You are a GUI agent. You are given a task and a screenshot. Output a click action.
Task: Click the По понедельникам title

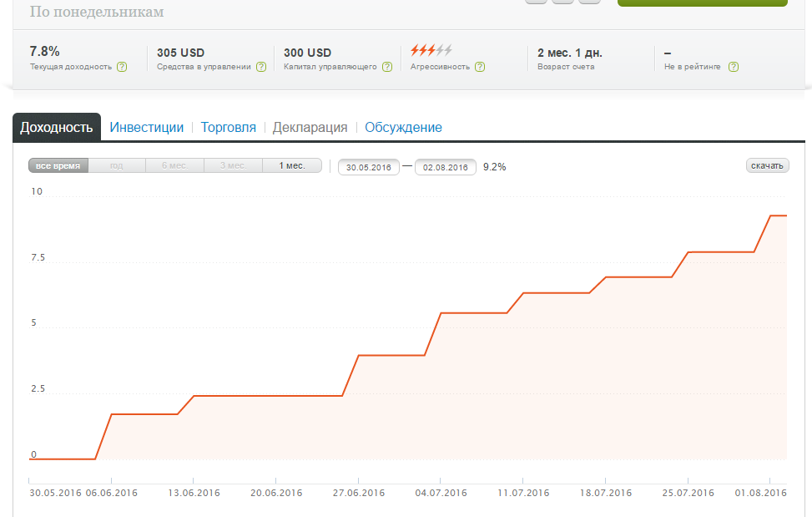97,12
